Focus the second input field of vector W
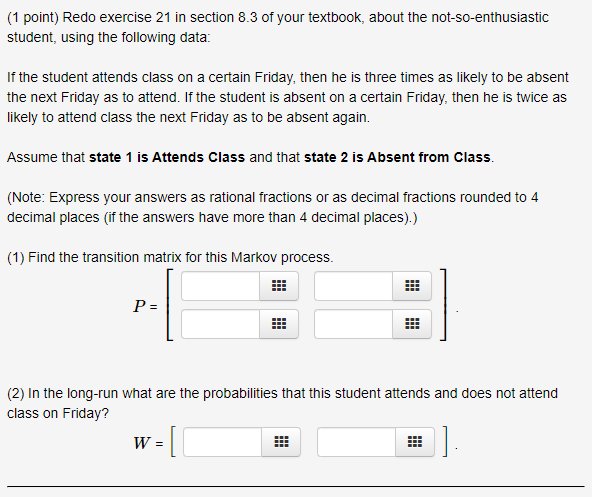The height and width of the screenshot is (497, 592). (x=356, y=442)
